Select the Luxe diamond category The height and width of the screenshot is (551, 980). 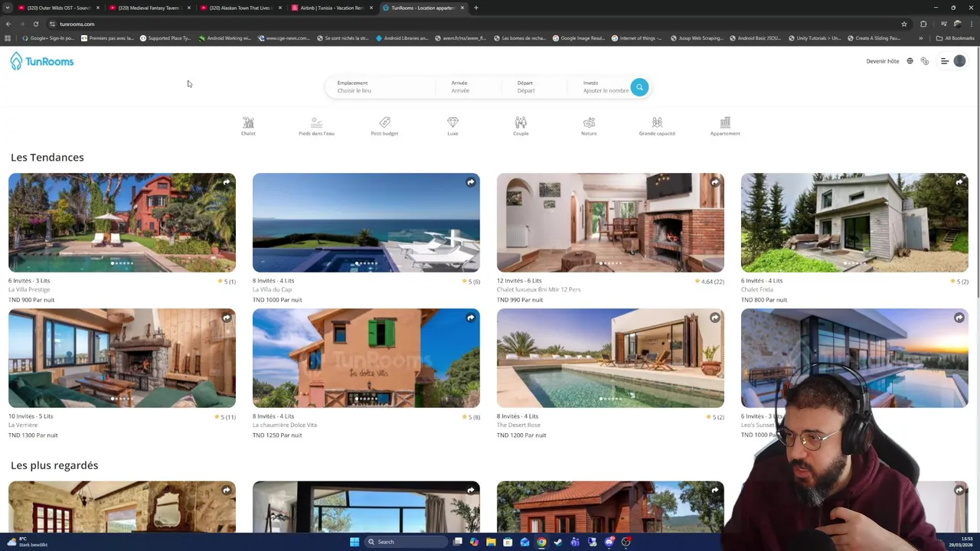click(x=452, y=126)
